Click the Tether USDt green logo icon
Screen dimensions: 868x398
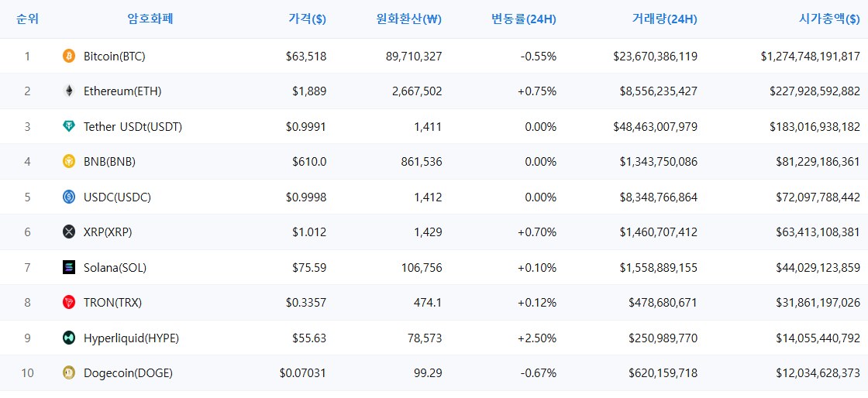[x=69, y=126]
